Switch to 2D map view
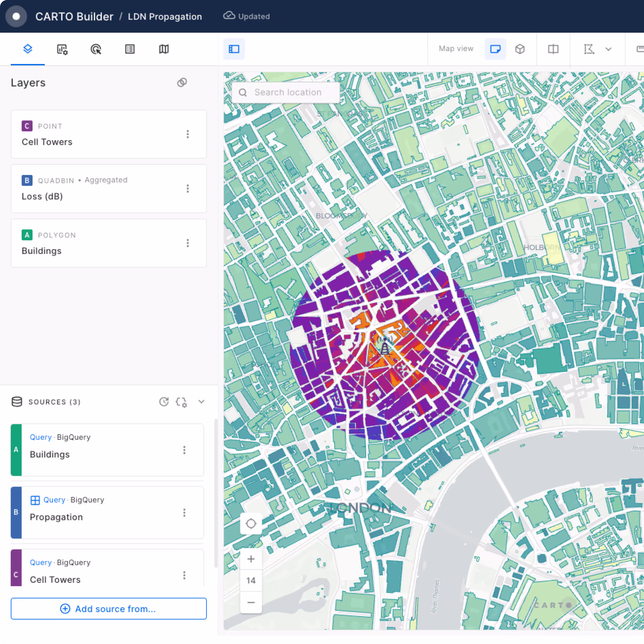 495,49
